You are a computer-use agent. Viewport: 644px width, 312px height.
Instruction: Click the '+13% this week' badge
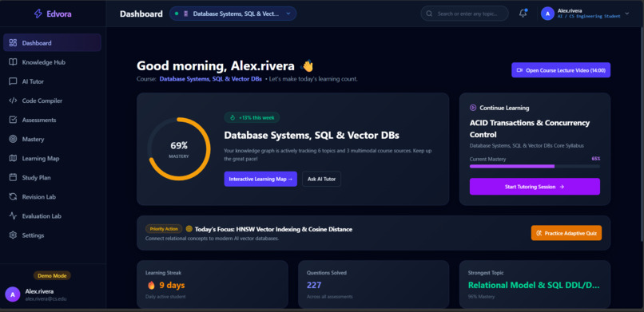tap(252, 117)
